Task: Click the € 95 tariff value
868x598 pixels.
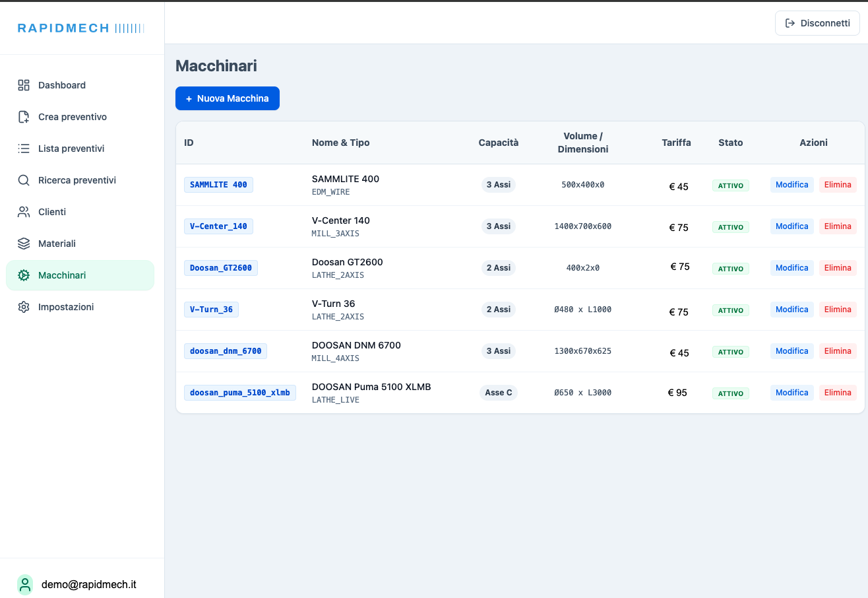Action: (x=677, y=393)
